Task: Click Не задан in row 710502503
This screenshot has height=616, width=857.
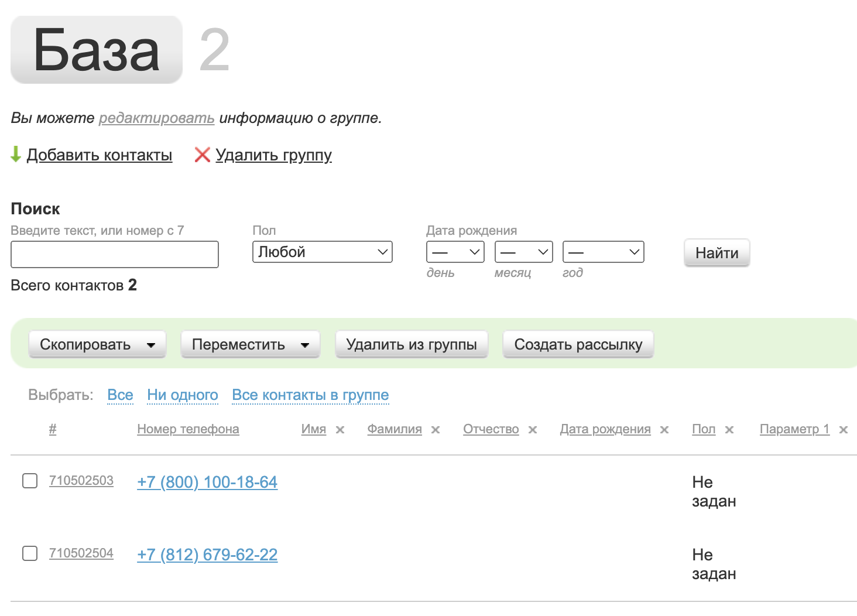Action: pos(714,492)
